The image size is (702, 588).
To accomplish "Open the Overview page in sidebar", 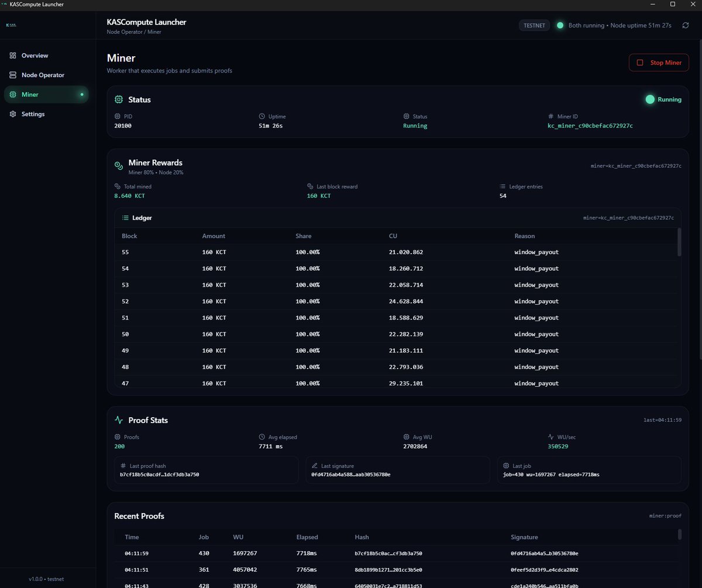I will click(46, 56).
